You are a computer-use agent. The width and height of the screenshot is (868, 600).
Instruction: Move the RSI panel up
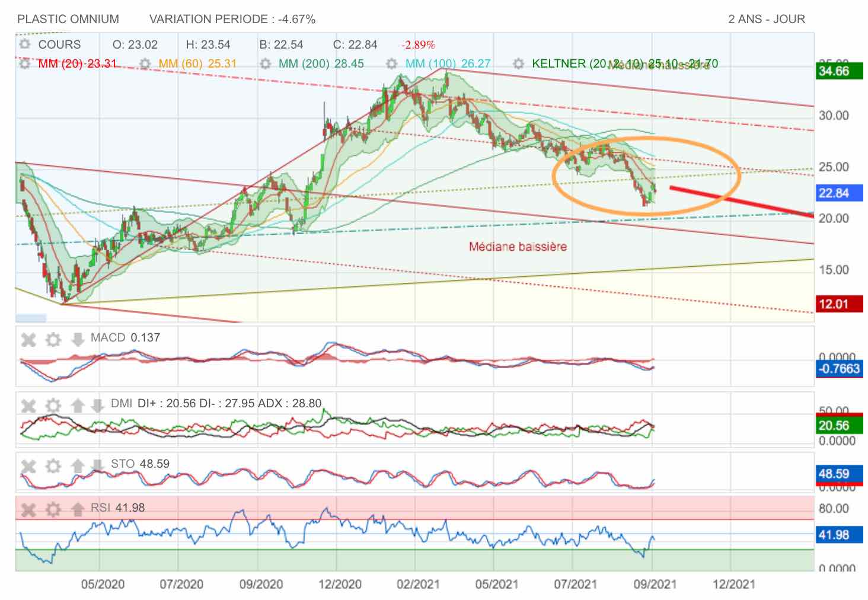[x=78, y=509]
